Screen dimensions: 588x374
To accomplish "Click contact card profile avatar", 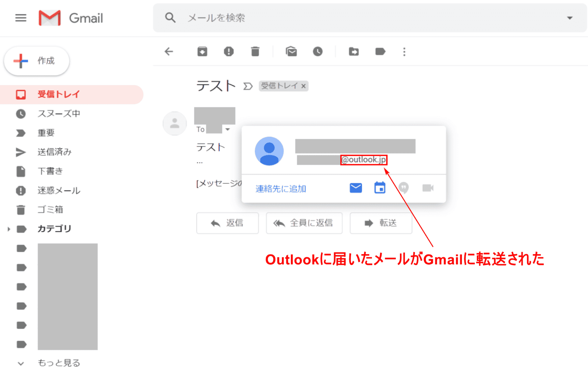I will pyautogui.click(x=269, y=151).
